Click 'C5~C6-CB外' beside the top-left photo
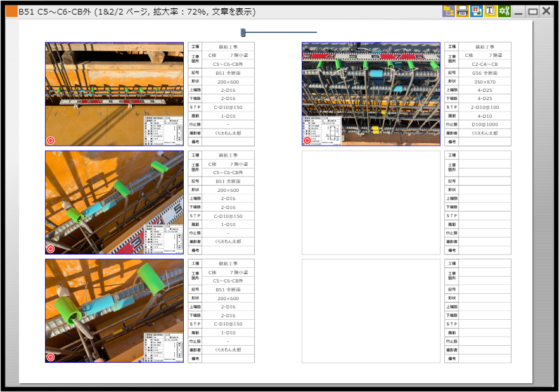Viewport: 559px width, 392px height. [228, 64]
